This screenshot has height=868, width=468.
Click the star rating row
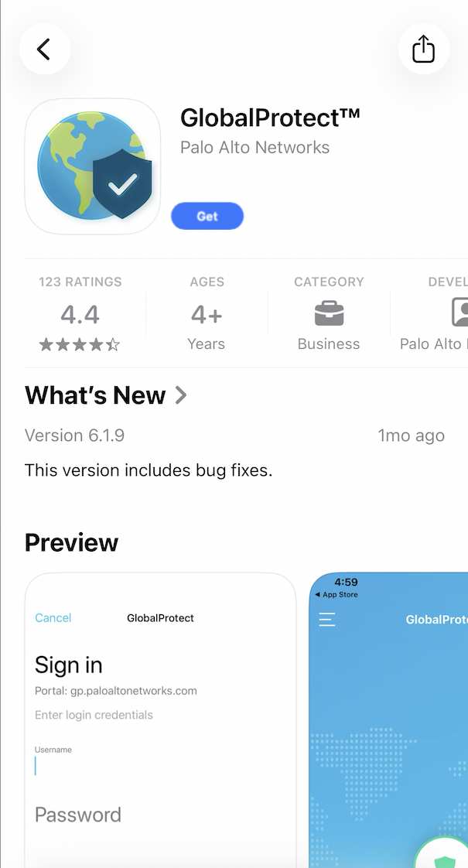[x=80, y=346]
